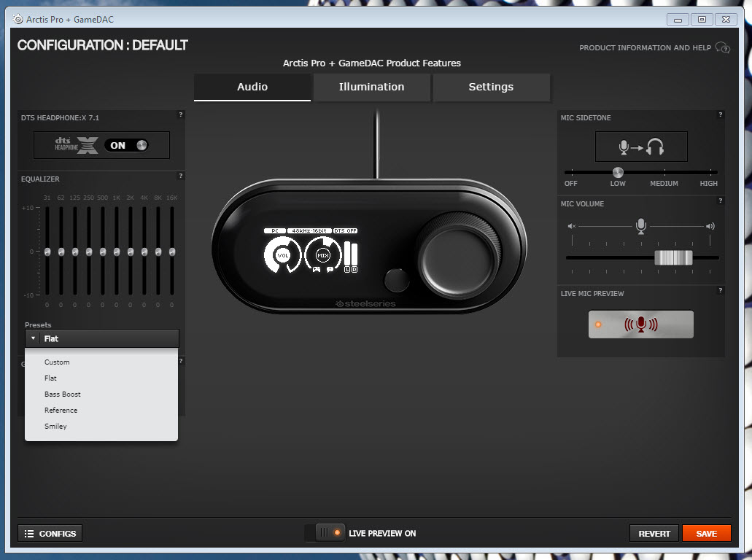752x560 pixels.
Task: Switch to the Audio tab
Action: pyautogui.click(x=252, y=87)
